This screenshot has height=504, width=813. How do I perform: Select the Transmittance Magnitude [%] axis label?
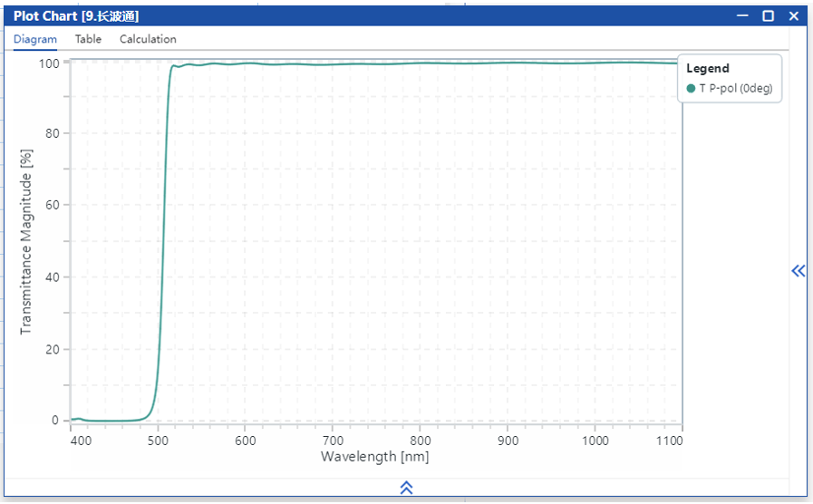point(25,243)
